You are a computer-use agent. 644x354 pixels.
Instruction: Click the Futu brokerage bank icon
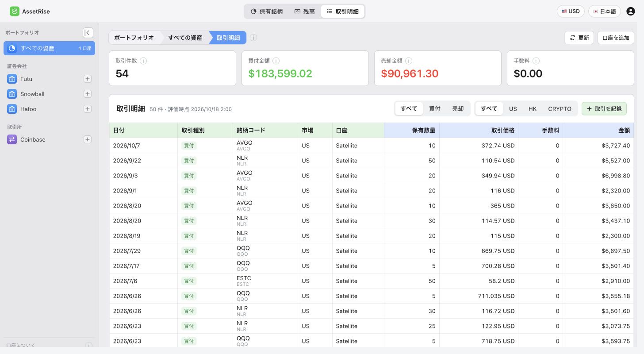click(x=12, y=79)
